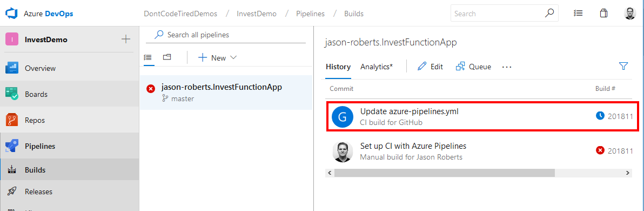Click the search magnifier icon in header

pyautogui.click(x=549, y=13)
